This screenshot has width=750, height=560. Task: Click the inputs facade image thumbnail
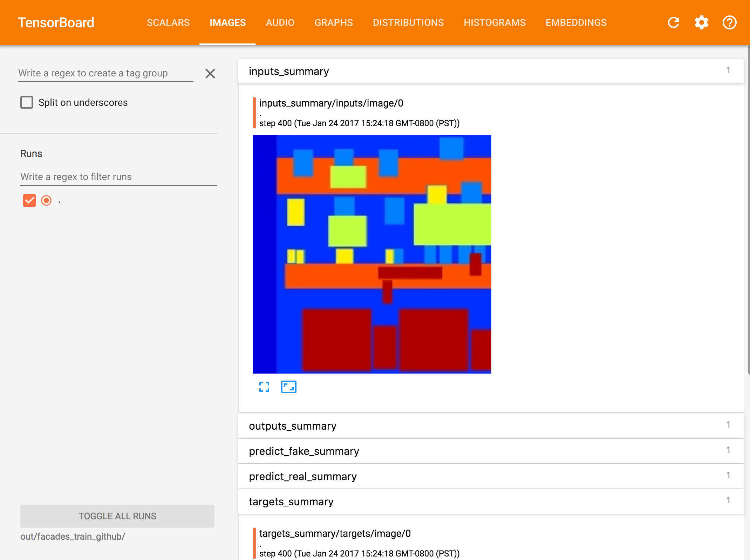coord(372,254)
